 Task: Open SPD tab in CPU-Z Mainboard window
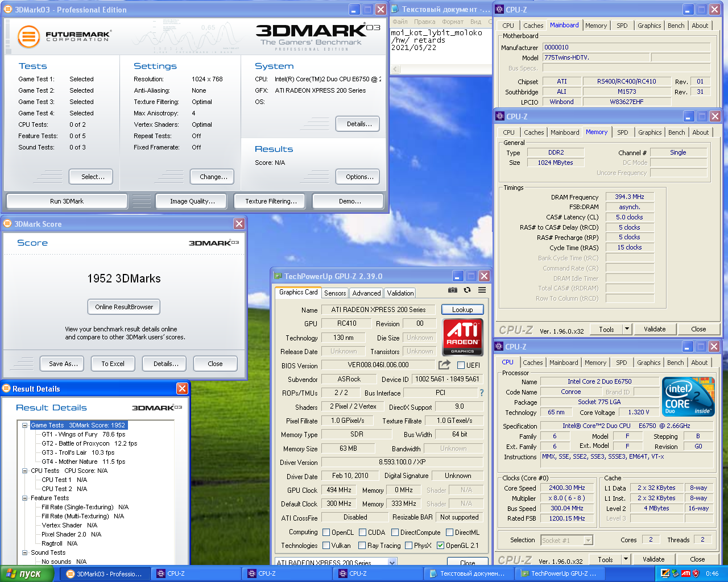(622, 26)
